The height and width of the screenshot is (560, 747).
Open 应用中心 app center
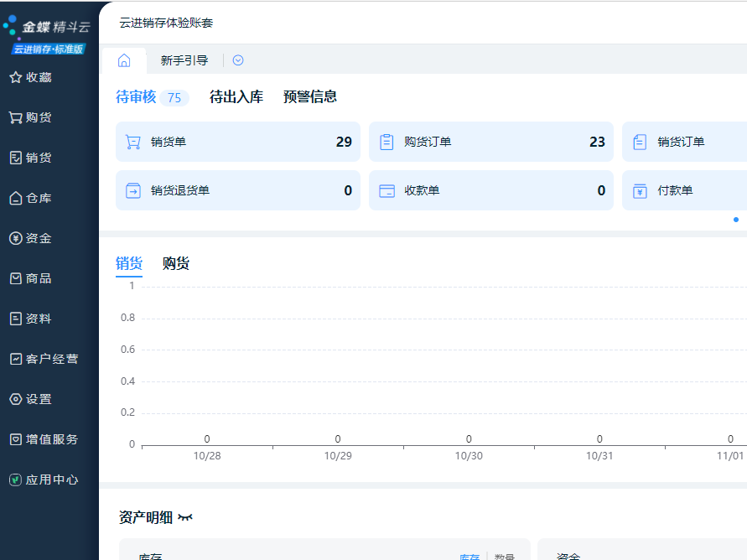44,480
